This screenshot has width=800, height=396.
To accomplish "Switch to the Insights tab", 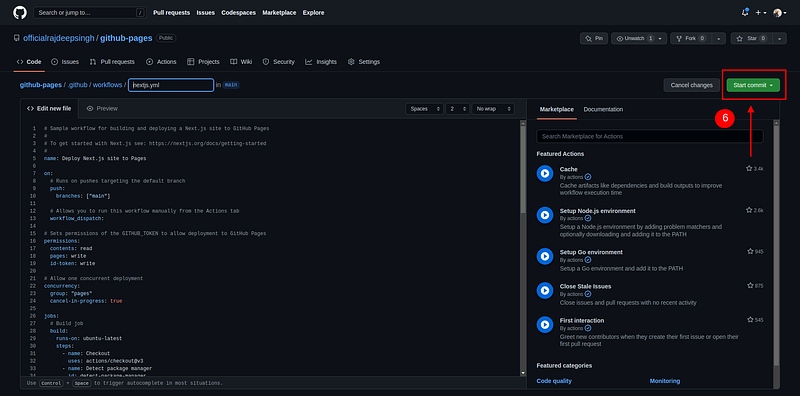I will (321, 62).
